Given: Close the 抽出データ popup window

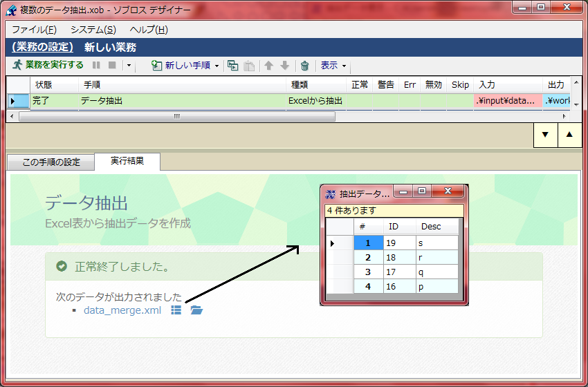Looking at the screenshot, I should point(448,191).
